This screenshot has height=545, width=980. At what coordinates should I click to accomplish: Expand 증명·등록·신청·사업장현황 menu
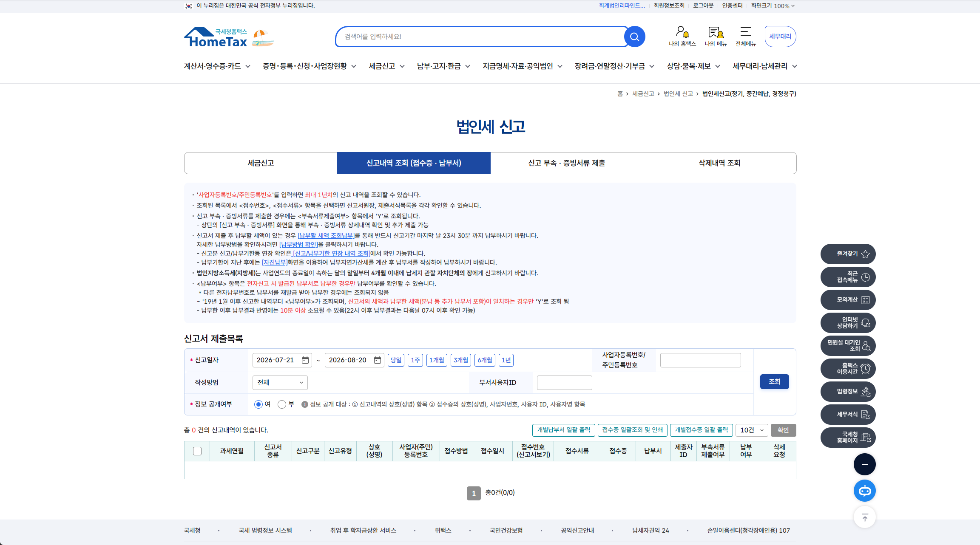click(x=309, y=66)
